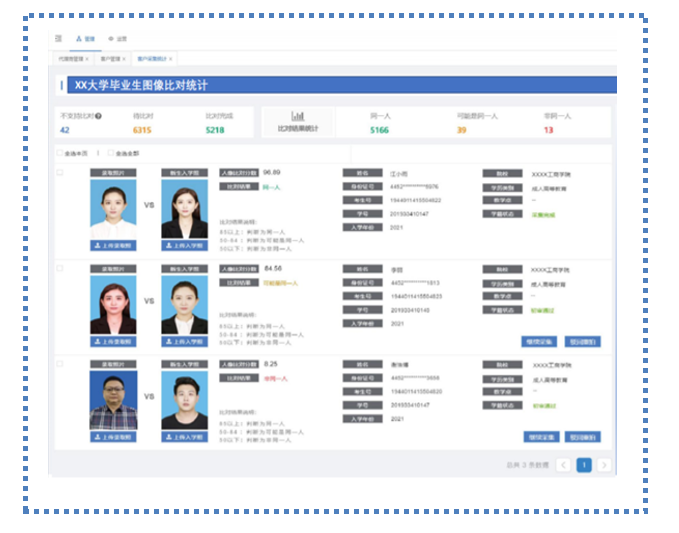Select page 1 in the pagination
Viewport: 679px width, 533px height.
tap(583, 465)
